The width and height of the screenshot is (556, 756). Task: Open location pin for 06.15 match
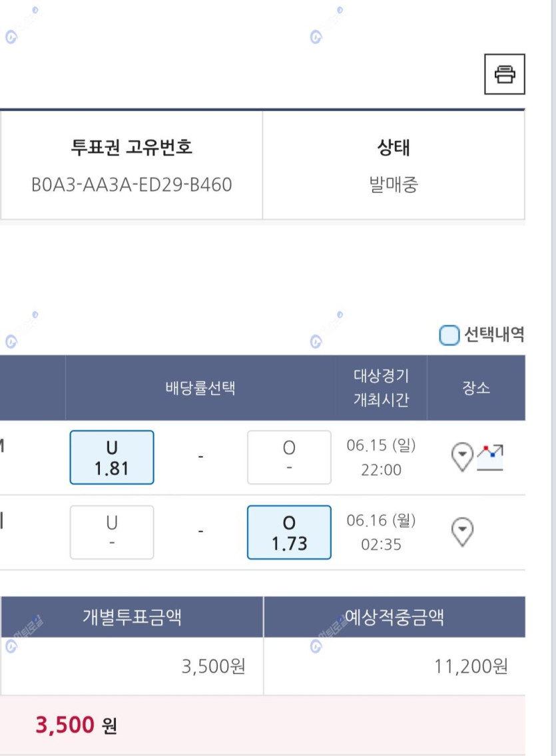(462, 457)
